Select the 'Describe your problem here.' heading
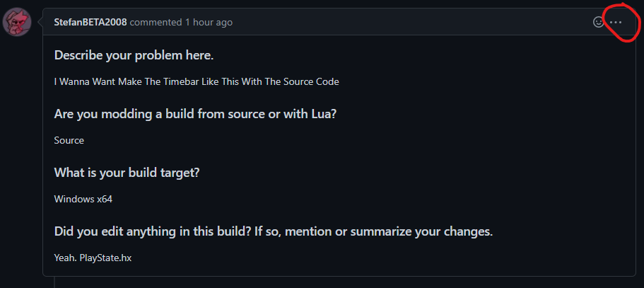The image size is (644, 288). click(x=134, y=55)
